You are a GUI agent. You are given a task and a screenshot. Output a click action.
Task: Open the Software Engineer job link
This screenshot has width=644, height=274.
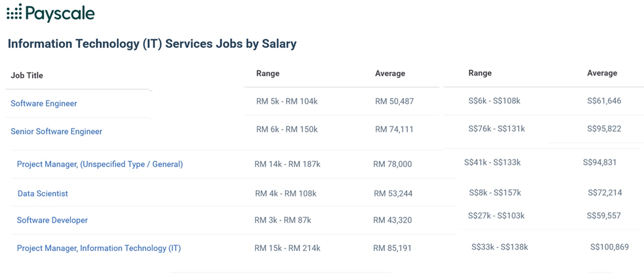(x=44, y=104)
